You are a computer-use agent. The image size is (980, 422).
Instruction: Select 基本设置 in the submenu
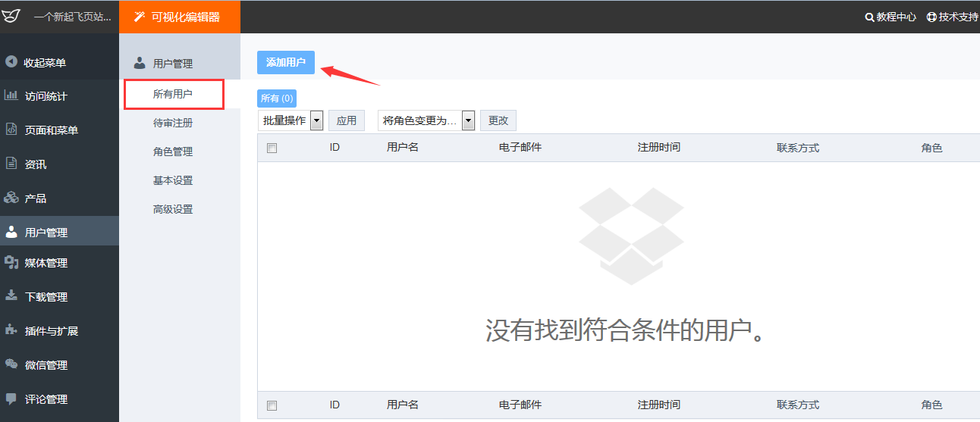pos(173,180)
